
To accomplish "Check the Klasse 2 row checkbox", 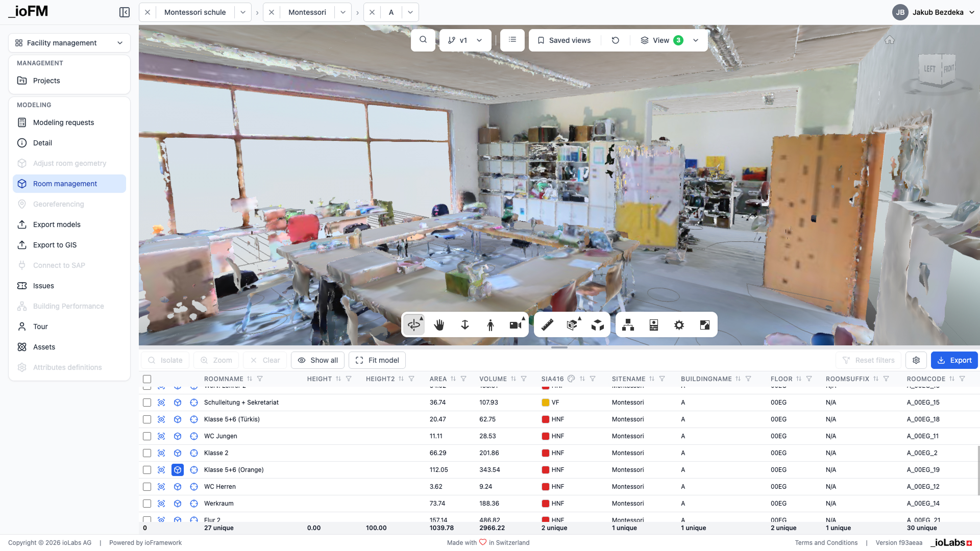I will coord(147,453).
